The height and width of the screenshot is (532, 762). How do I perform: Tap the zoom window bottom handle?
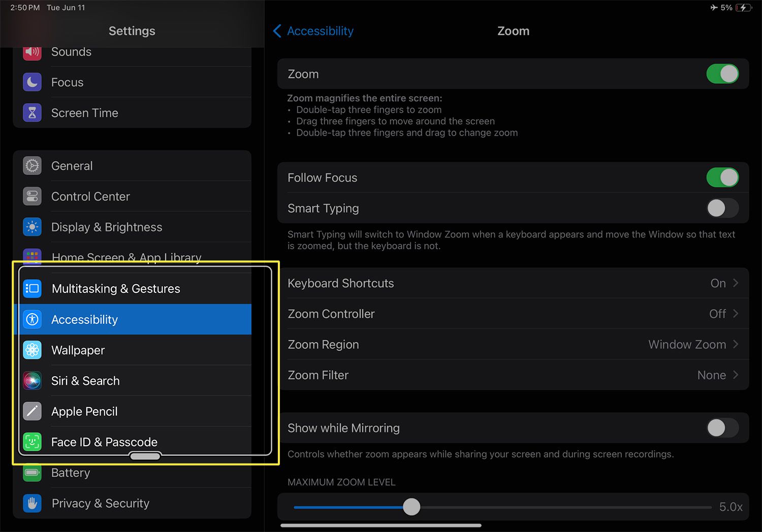pyautogui.click(x=145, y=456)
